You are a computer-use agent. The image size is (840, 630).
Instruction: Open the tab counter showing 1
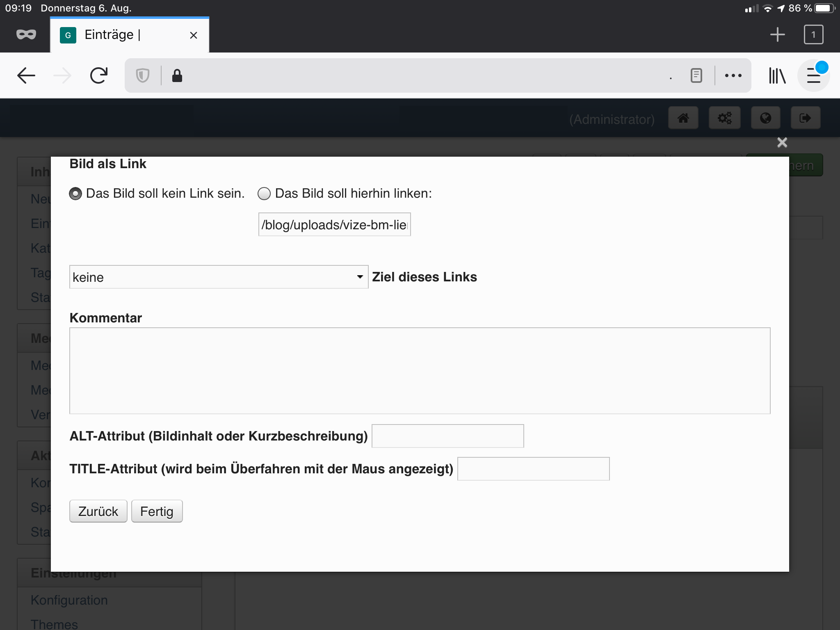[x=813, y=34]
